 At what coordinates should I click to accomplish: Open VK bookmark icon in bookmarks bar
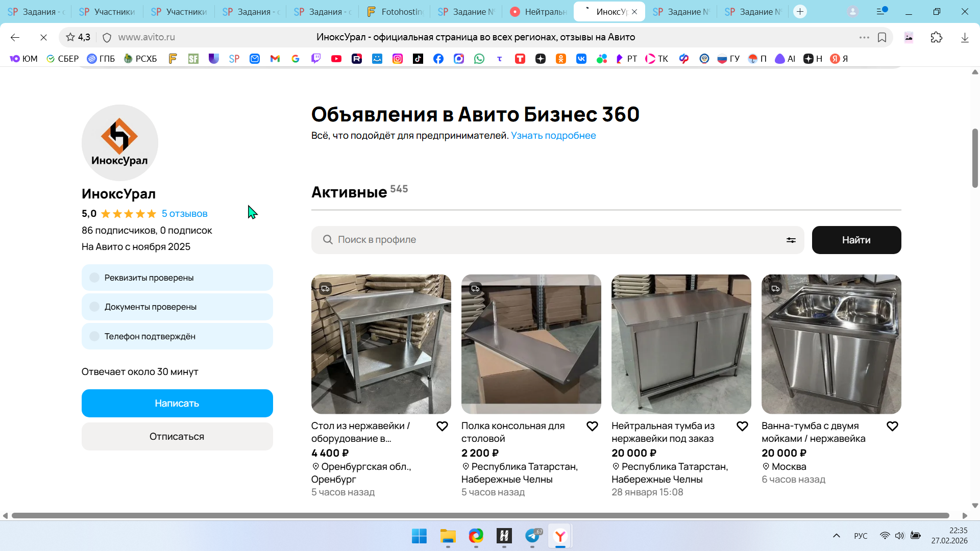click(x=581, y=59)
